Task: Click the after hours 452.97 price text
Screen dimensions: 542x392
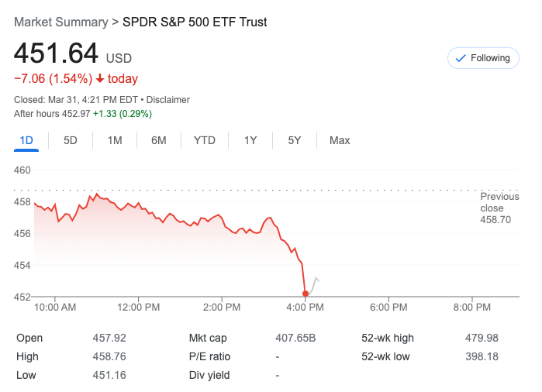Action: tap(76, 114)
